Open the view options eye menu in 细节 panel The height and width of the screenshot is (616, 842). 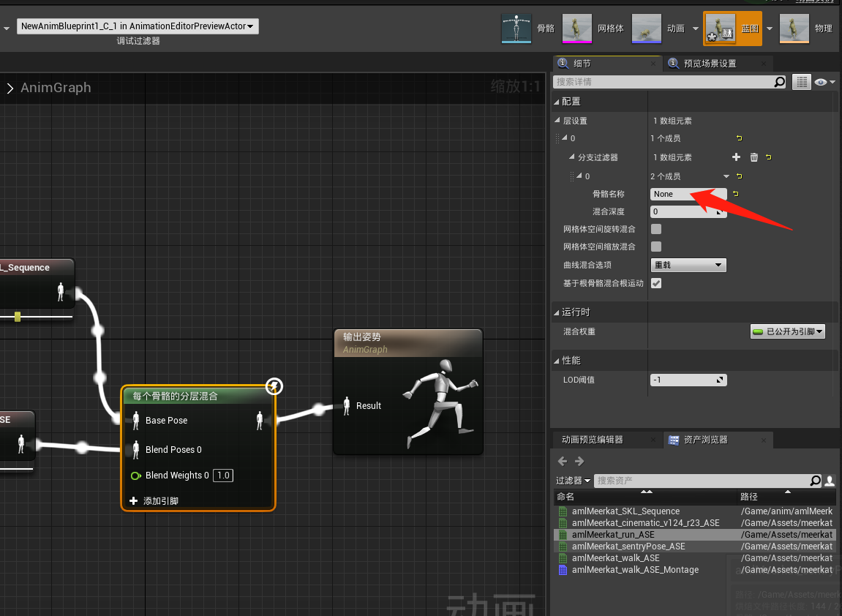point(822,81)
